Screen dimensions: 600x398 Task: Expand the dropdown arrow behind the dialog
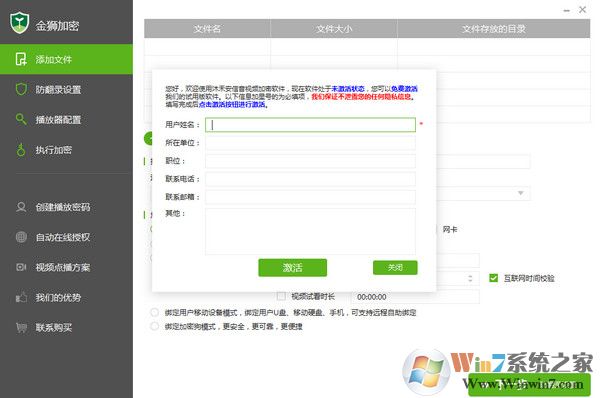click(521, 193)
